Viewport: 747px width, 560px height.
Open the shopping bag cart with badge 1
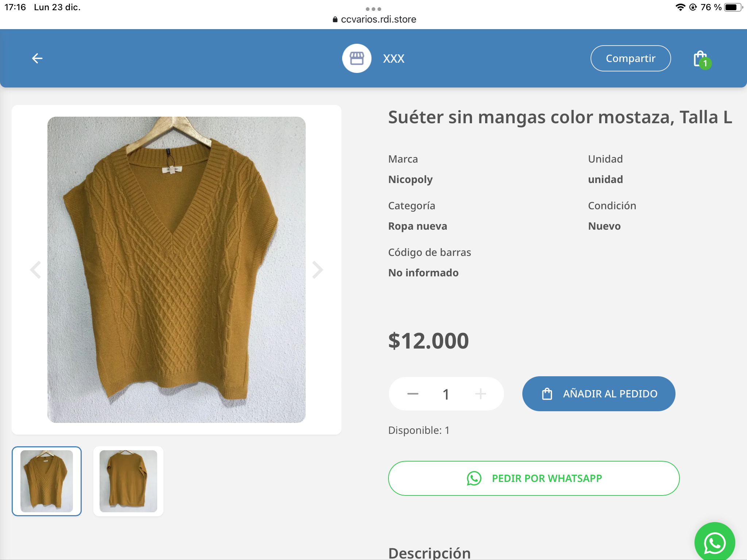pyautogui.click(x=700, y=58)
